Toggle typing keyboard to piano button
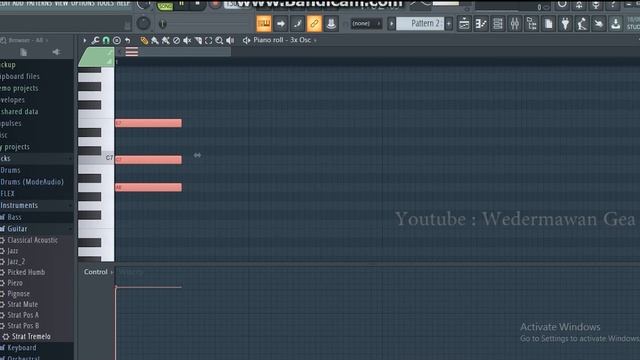640x360 pixels. [264, 24]
